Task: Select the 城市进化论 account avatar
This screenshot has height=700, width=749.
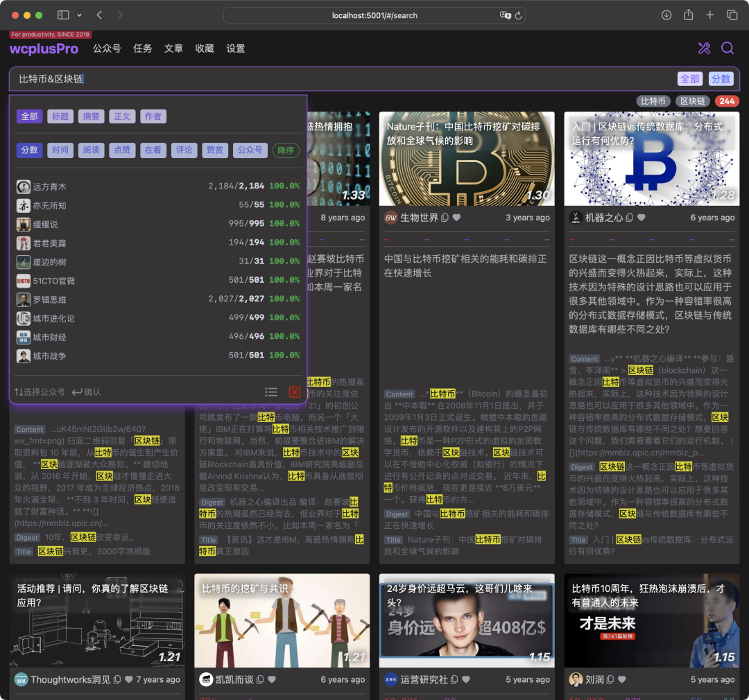Action: point(24,319)
